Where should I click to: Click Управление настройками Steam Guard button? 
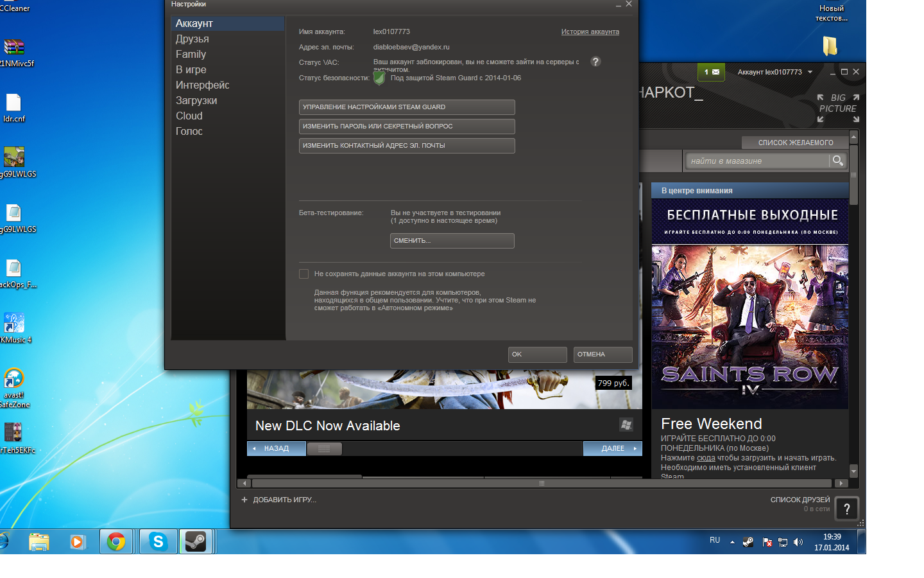(x=407, y=107)
